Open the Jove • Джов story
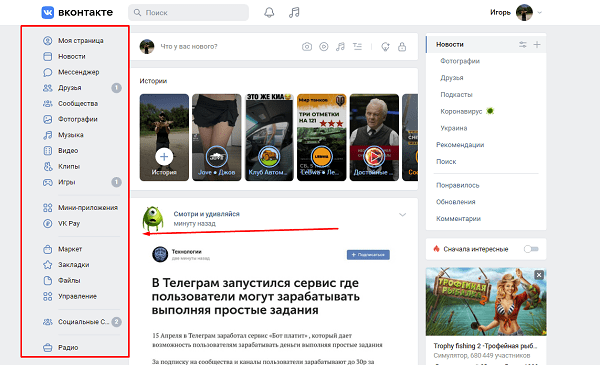 pos(217,137)
